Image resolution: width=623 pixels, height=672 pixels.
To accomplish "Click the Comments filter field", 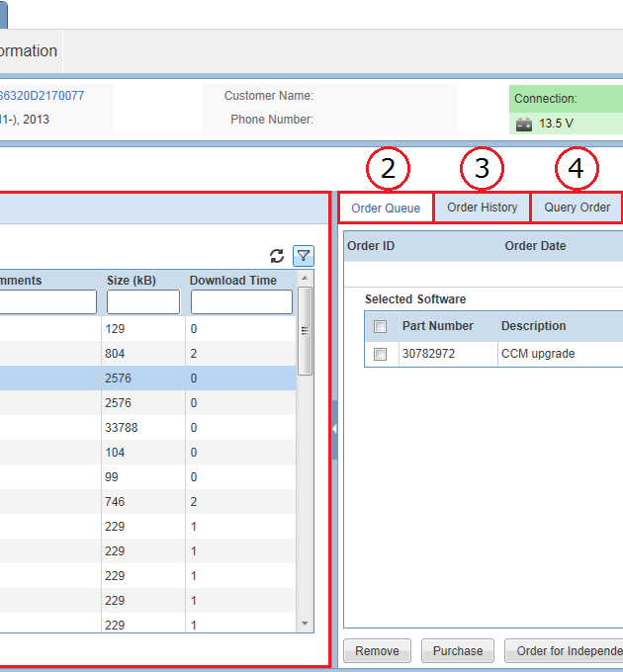I will [48, 301].
